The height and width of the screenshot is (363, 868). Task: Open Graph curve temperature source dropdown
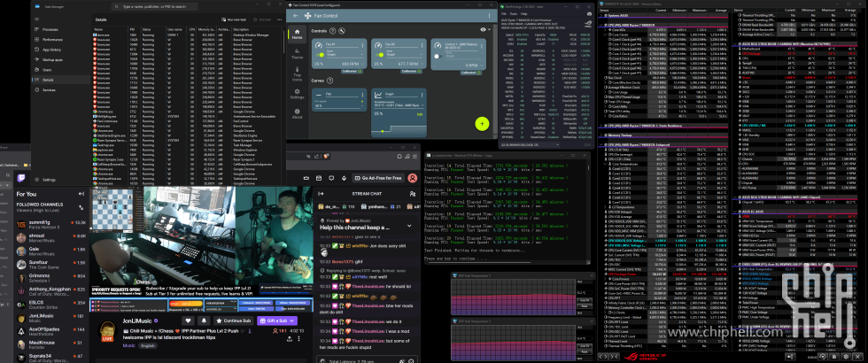[398, 104]
